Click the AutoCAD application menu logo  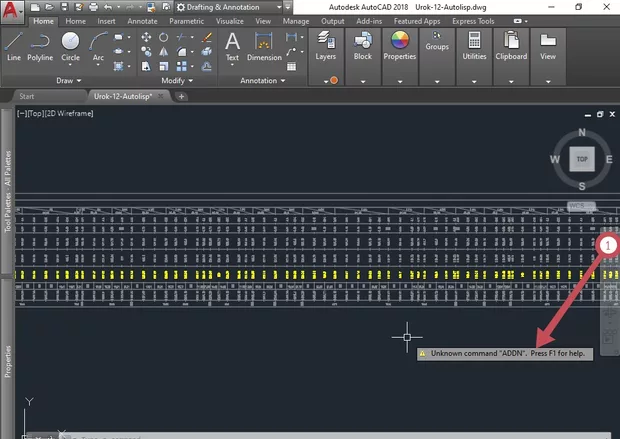click(12, 8)
